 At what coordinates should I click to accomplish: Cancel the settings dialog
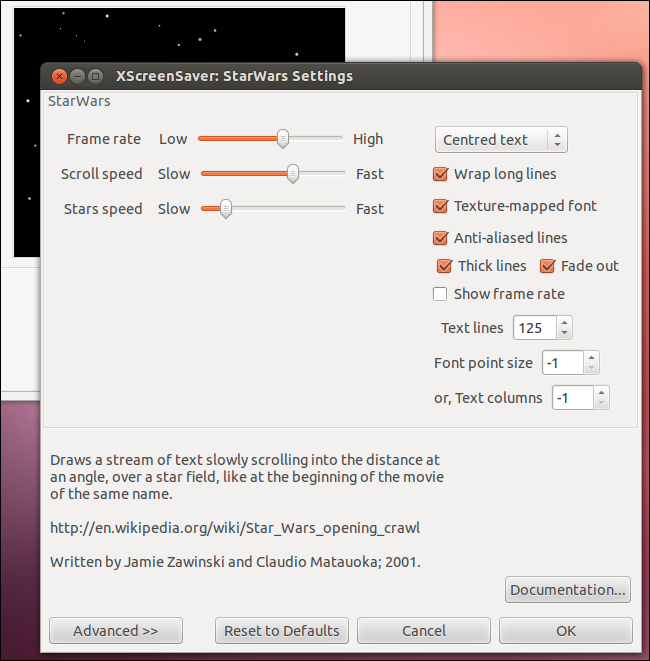click(424, 631)
